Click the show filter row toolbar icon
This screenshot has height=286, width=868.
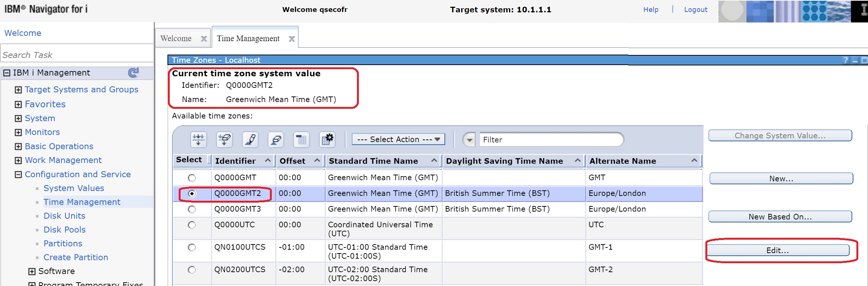198,140
